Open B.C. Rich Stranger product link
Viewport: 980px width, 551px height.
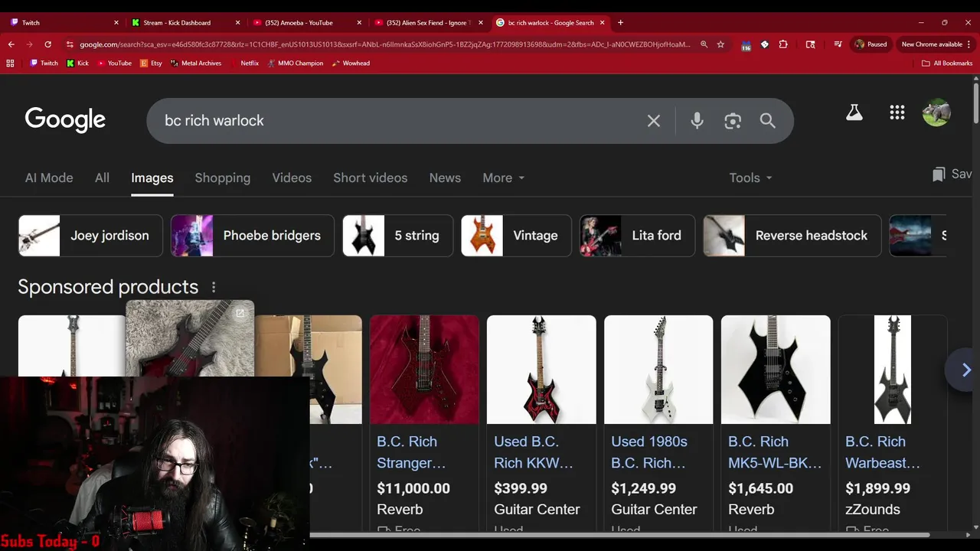point(411,452)
